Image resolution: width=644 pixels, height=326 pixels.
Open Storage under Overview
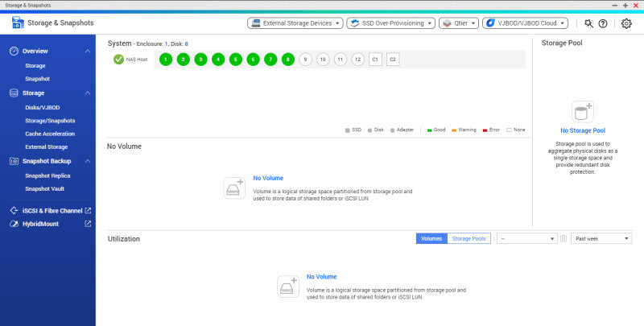pyautogui.click(x=35, y=66)
